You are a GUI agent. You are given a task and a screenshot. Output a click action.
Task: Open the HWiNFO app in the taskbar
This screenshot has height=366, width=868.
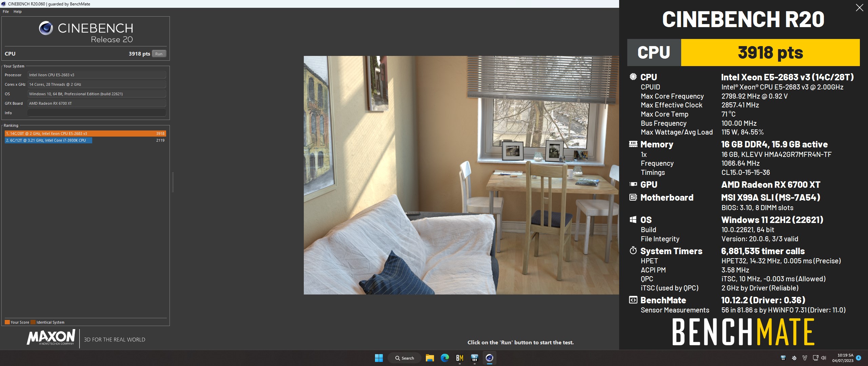click(x=474, y=358)
